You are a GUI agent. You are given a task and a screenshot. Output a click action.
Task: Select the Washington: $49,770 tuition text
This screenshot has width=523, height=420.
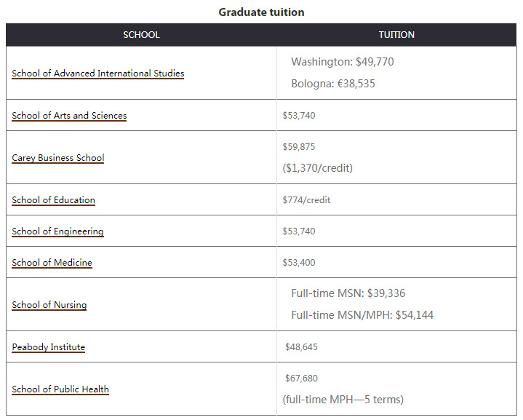pos(342,62)
